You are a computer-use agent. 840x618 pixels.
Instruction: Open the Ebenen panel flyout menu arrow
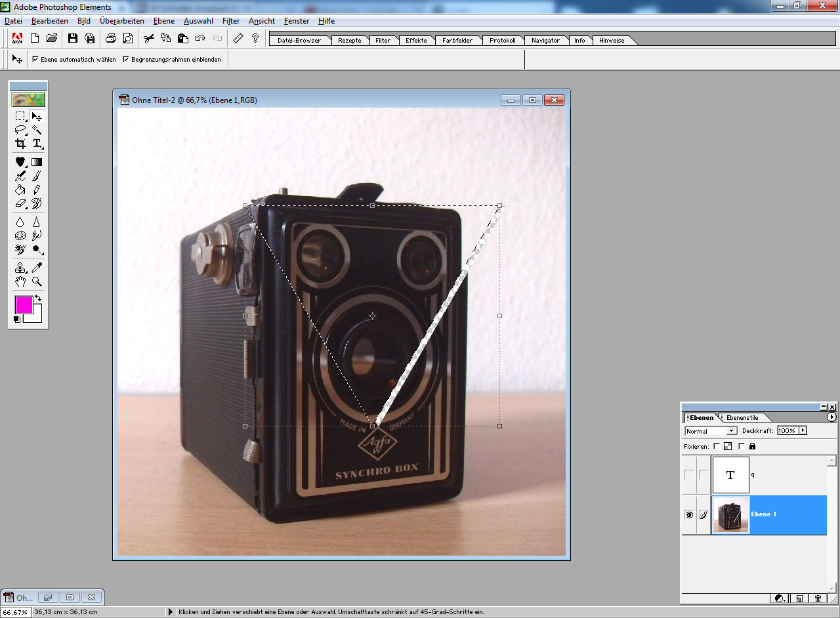[x=831, y=417]
